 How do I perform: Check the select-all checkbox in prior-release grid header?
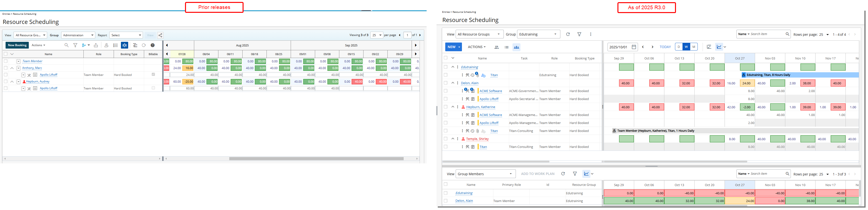[6, 54]
